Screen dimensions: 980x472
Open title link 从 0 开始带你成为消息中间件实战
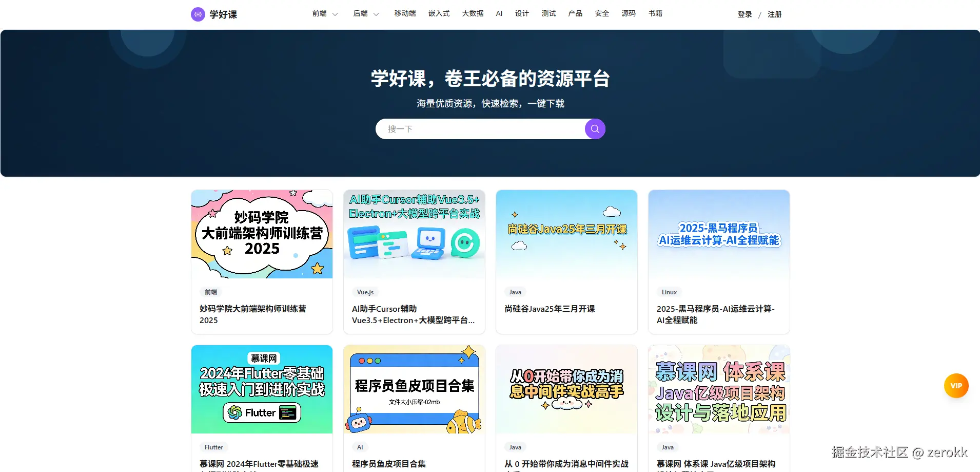(566, 464)
